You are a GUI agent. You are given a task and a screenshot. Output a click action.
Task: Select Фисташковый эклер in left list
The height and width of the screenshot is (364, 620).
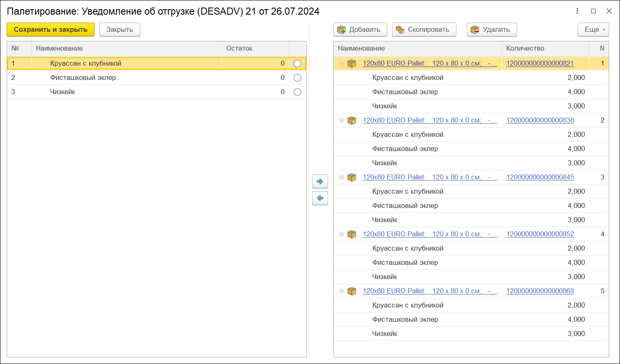point(83,78)
